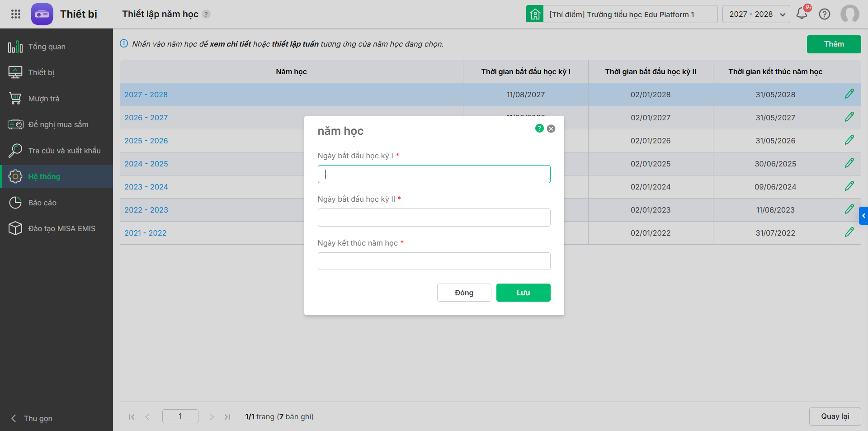Open the 2027 - 2028 year link
The width and height of the screenshot is (868, 431).
[x=146, y=95]
